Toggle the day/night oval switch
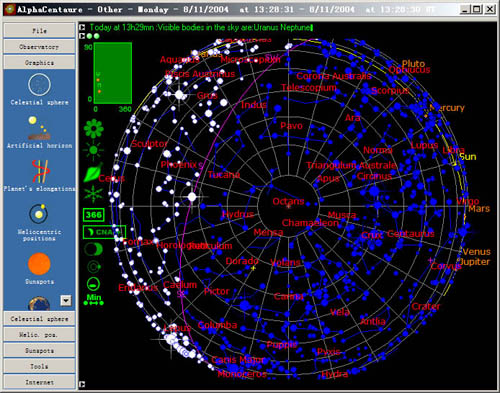This screenshot has width=500, height=393. (93, 249)
